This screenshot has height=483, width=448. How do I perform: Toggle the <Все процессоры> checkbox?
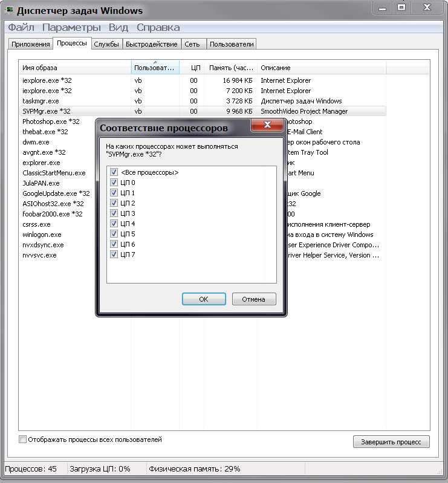click(x=114, y=172)
